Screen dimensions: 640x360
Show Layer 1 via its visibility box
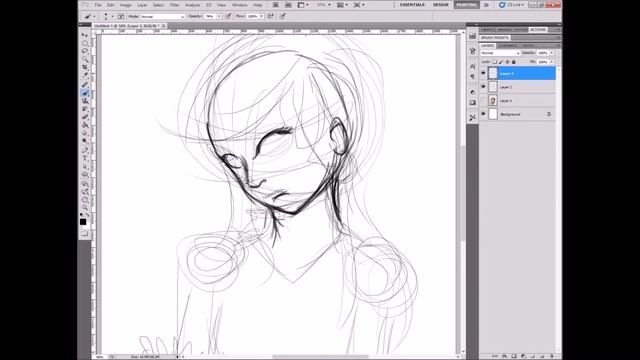483,100
